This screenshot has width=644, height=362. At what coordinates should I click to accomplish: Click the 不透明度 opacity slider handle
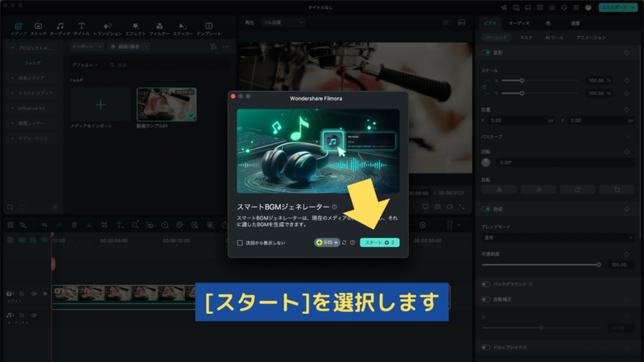point(599,265)
